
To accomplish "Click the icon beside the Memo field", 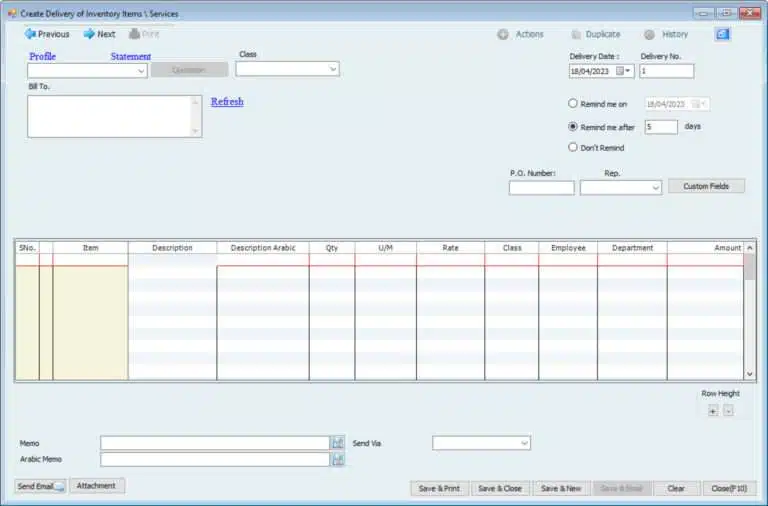I will tap(338, 443).
